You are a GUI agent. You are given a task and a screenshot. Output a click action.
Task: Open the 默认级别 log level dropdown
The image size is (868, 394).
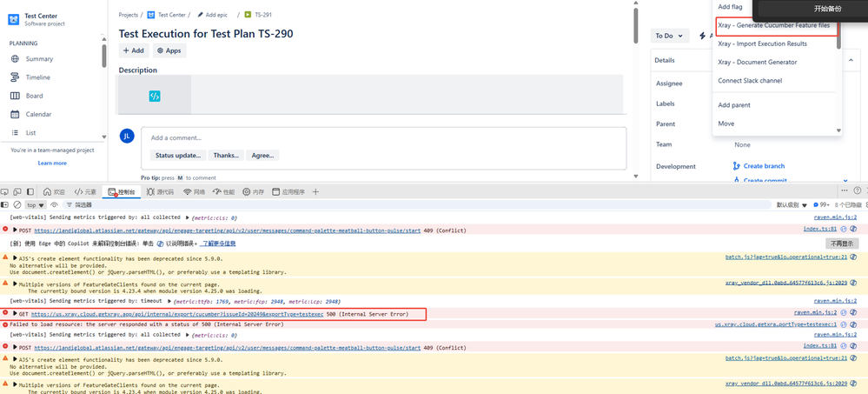pos(792,205)
